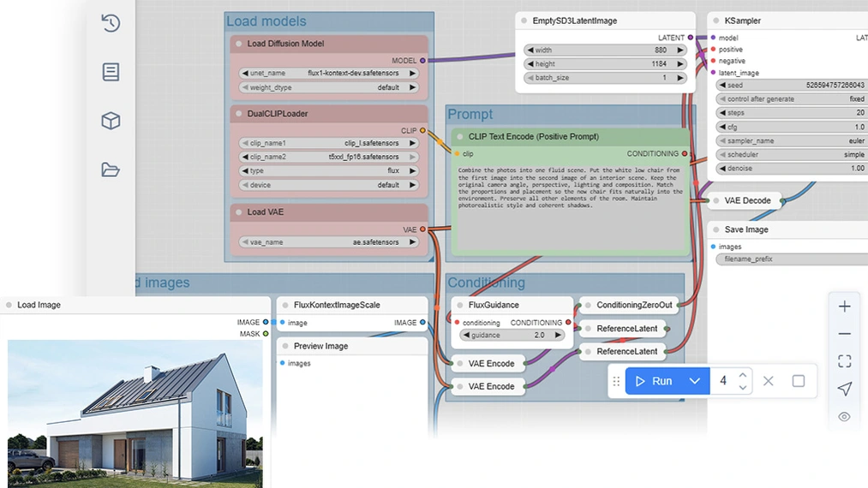The width and height of the screenshot is (868, 488).
Task: Open the node library list icon
Action: (111, 72)
